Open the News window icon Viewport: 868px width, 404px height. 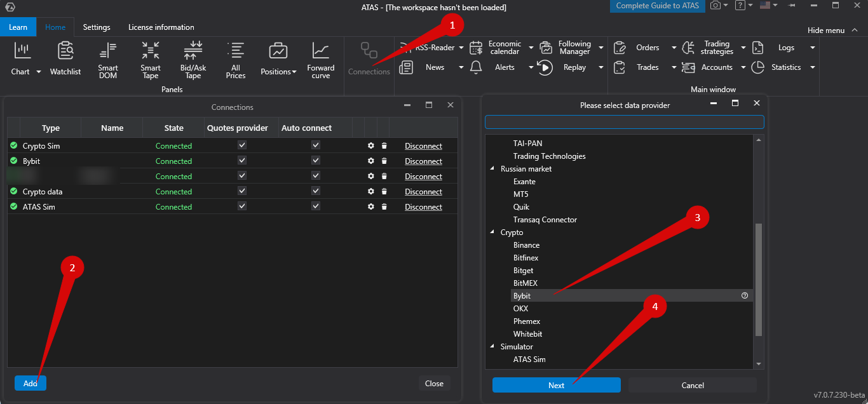pyautogui.click(x=406, y=67)
